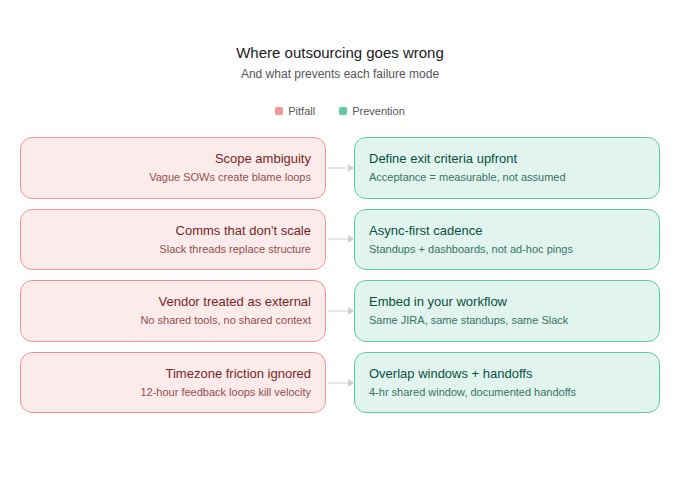Click the title Where outsourcing goes wrong
The height and width of the screenshot is (497, 680).
click(x=340, y=53)
